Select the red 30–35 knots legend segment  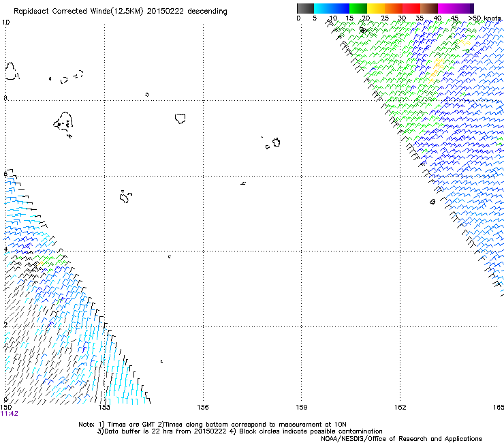(x=411, y=8)
